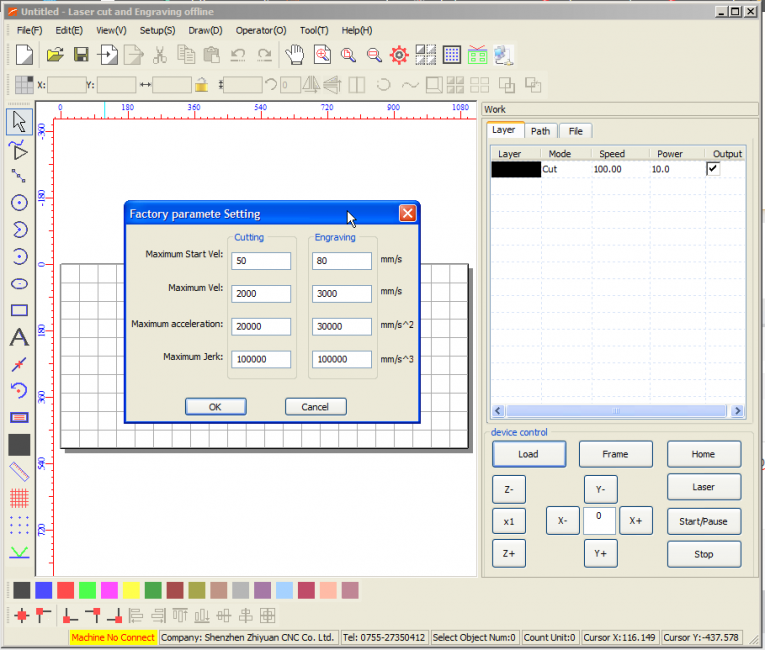Open the Draw menu
The height and width of the screenshot is (650, 765).
(x=205, y=30)
